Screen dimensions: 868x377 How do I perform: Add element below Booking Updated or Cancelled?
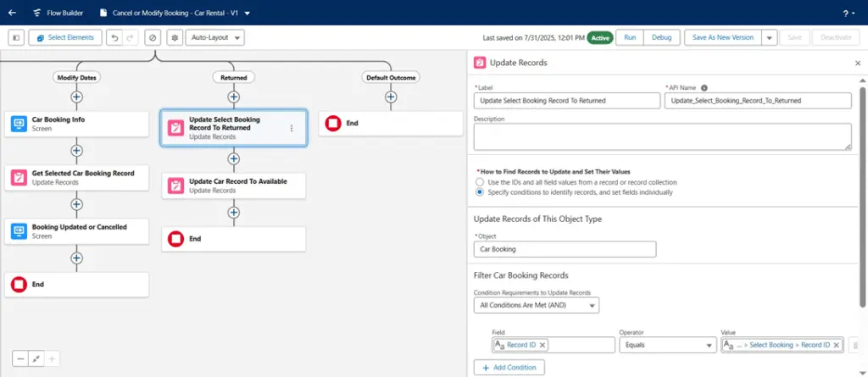(76, 258)
